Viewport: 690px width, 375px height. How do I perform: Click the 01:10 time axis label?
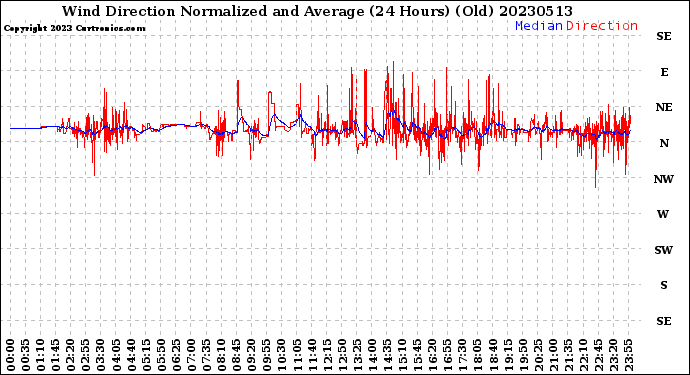(41, 355)
